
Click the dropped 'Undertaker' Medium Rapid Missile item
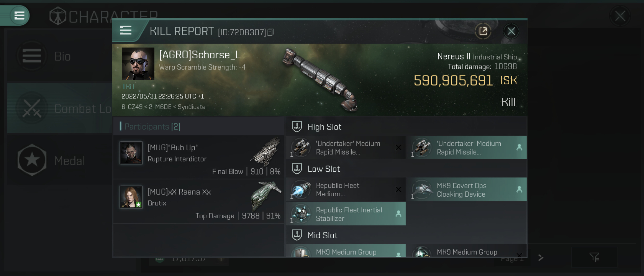tap(469, 148)
